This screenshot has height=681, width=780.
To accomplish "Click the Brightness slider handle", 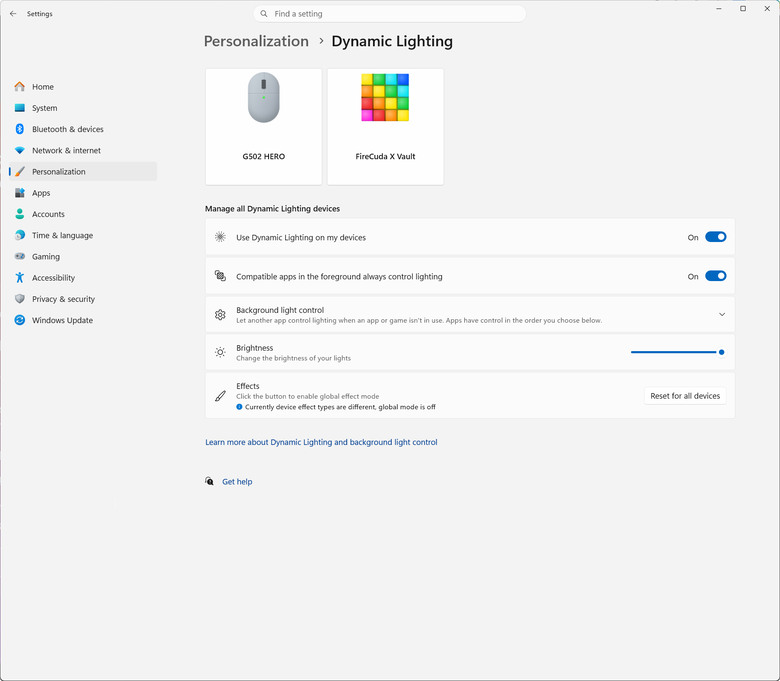I will (721, 352).
